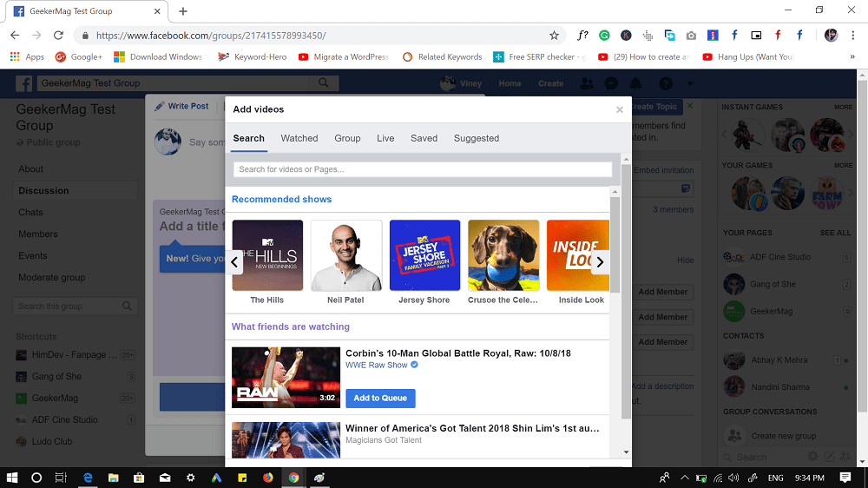Select the Search tab in Add videos

[x=248, y=138]
